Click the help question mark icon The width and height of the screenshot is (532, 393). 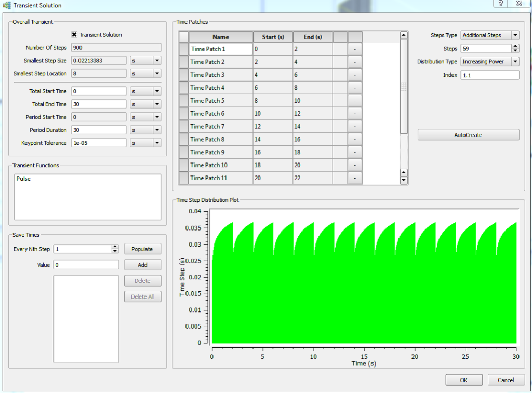point(500,4)
